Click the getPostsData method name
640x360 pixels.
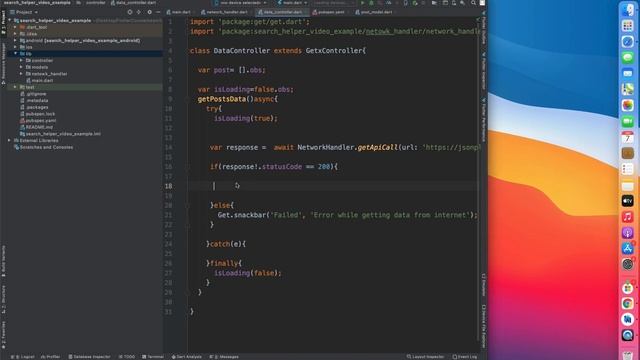pyautogui.click(x=222, y=99)
